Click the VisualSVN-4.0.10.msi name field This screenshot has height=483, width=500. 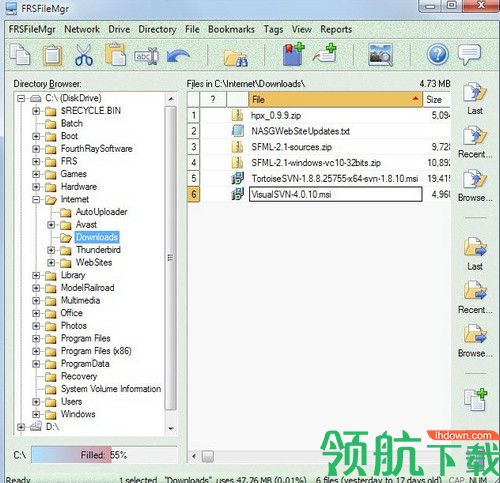point(336,194)
